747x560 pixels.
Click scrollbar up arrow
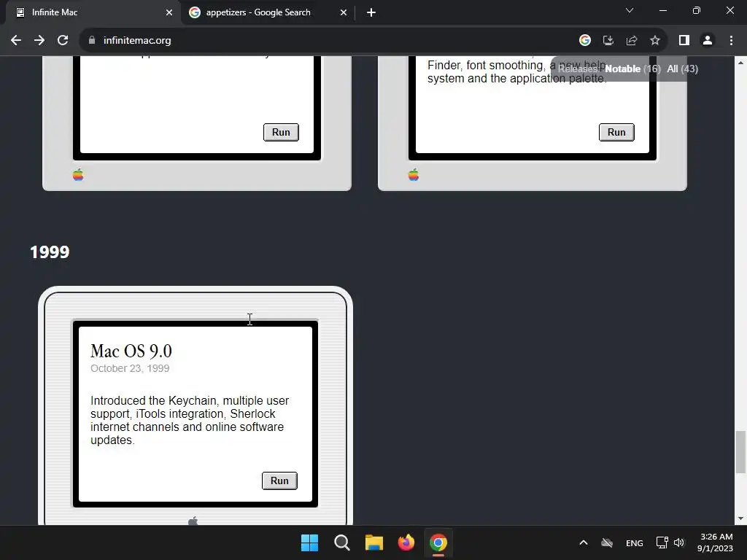coord(740,63)
